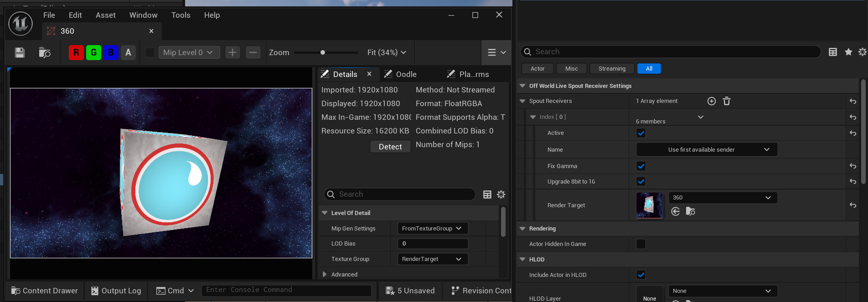
Task: Open the Content Drawer
Action: [x=44, y=291]
